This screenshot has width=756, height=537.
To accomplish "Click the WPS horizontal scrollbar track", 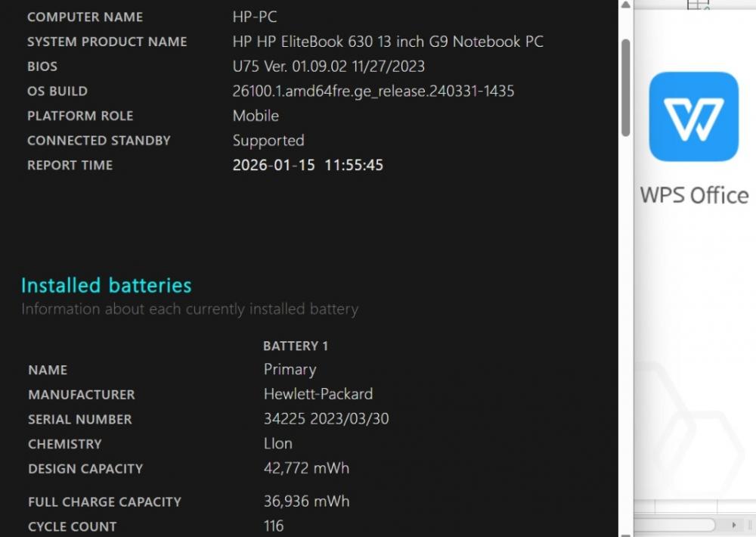I will (x=675, y=525).
